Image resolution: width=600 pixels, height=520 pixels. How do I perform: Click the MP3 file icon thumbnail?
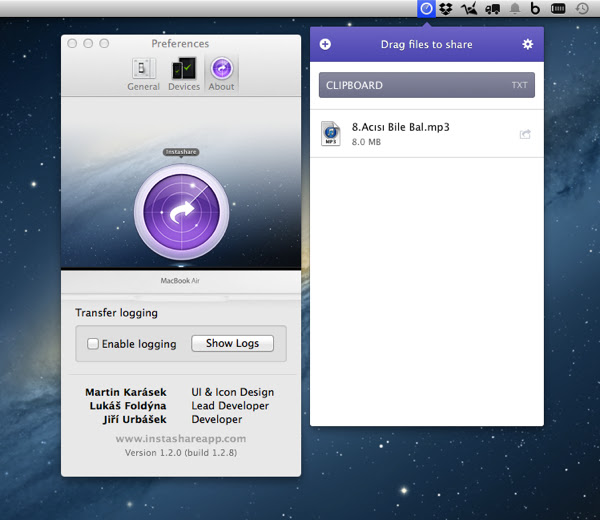click(x=331, y=134)
